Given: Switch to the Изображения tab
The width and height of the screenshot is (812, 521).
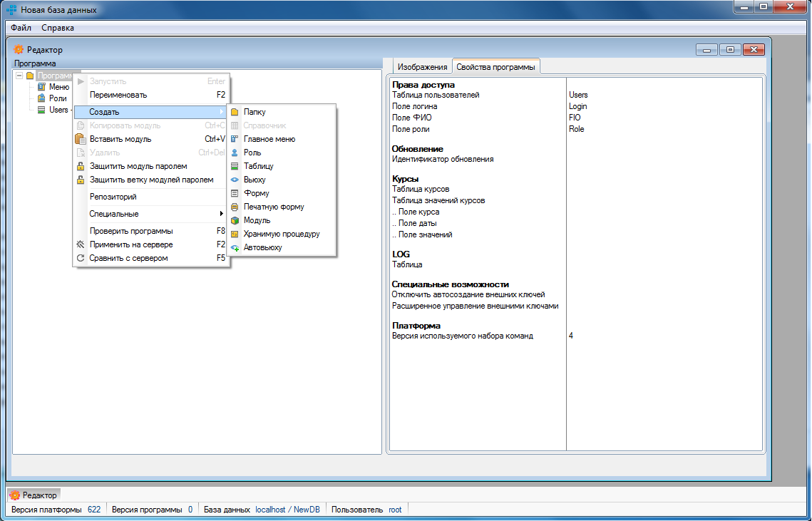Looking at the screenshot, I should (422, 66).
